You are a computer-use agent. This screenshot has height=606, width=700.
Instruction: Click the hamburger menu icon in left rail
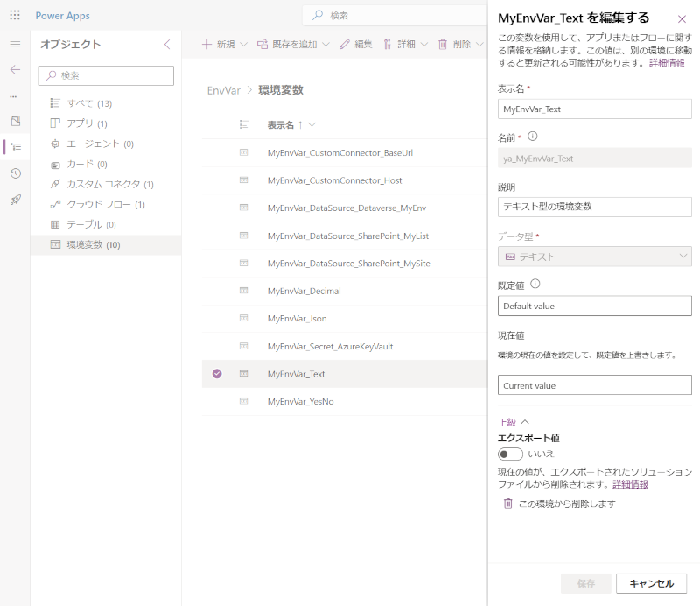(15, 44)
